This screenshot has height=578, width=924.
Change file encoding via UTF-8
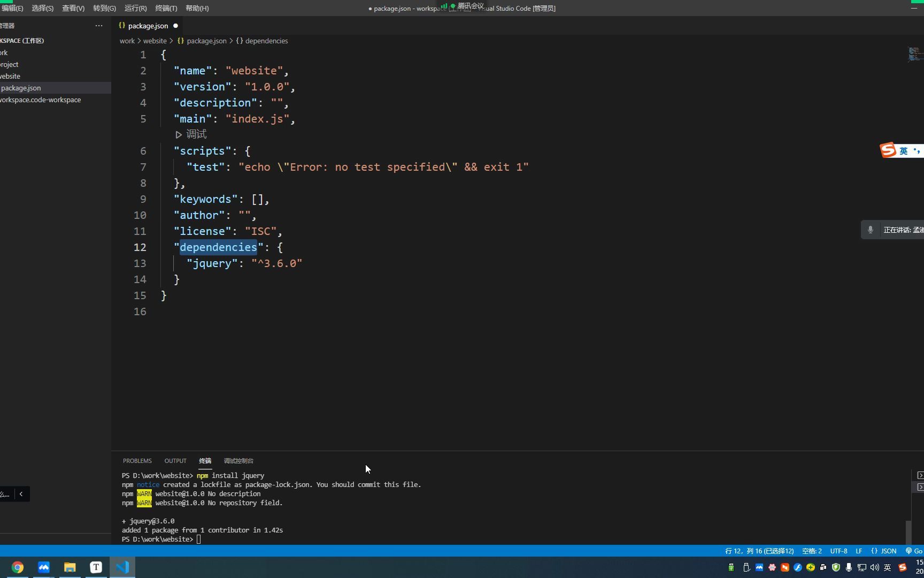coord(838,551)
